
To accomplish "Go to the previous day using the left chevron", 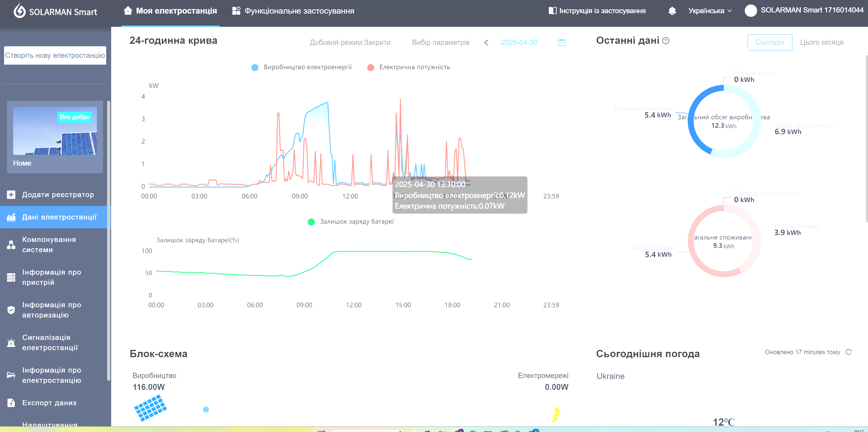I will pyautogui.click(x=486, y=42).
